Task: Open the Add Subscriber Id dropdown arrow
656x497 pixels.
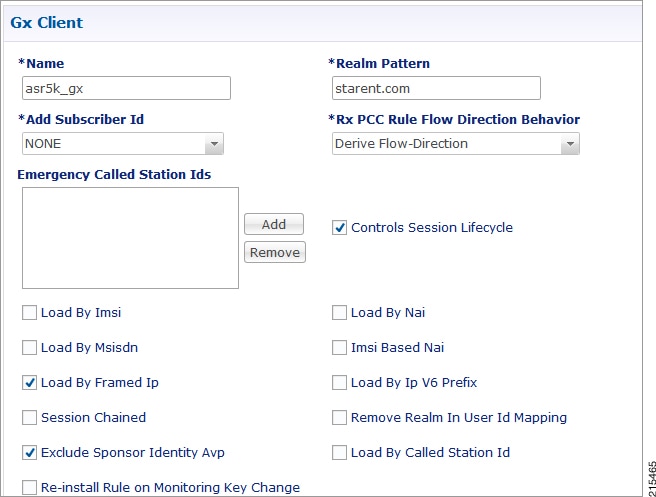Action: click(214, 144)
